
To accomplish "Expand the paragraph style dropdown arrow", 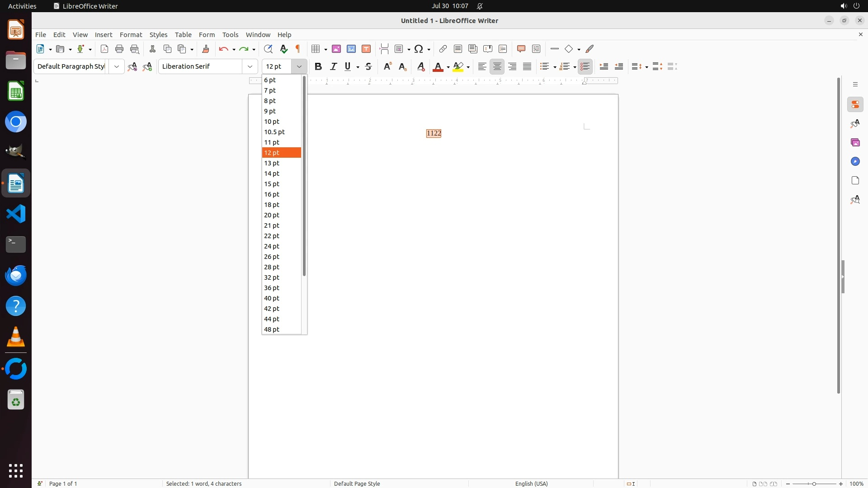I will click(117, 66).
